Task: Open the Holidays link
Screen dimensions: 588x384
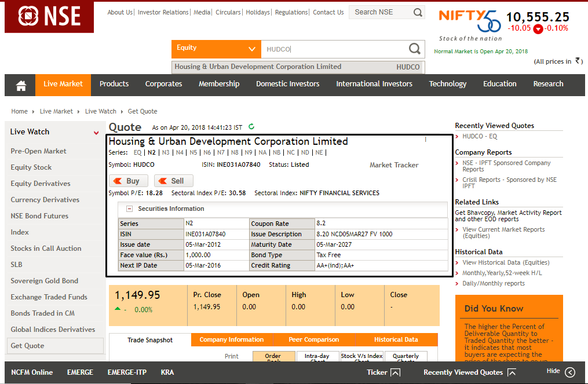Action: [x=258, y=12]
